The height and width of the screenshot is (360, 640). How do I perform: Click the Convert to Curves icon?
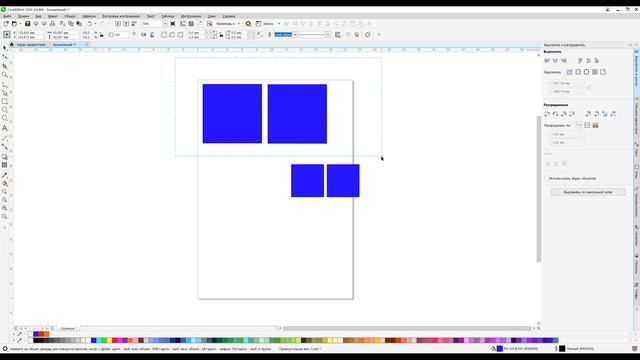tap(368, 35)
